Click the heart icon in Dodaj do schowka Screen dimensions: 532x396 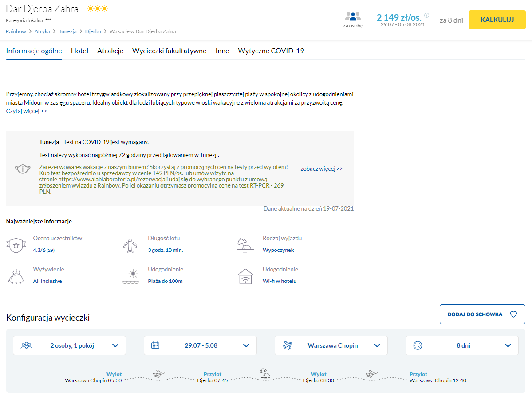513,314
